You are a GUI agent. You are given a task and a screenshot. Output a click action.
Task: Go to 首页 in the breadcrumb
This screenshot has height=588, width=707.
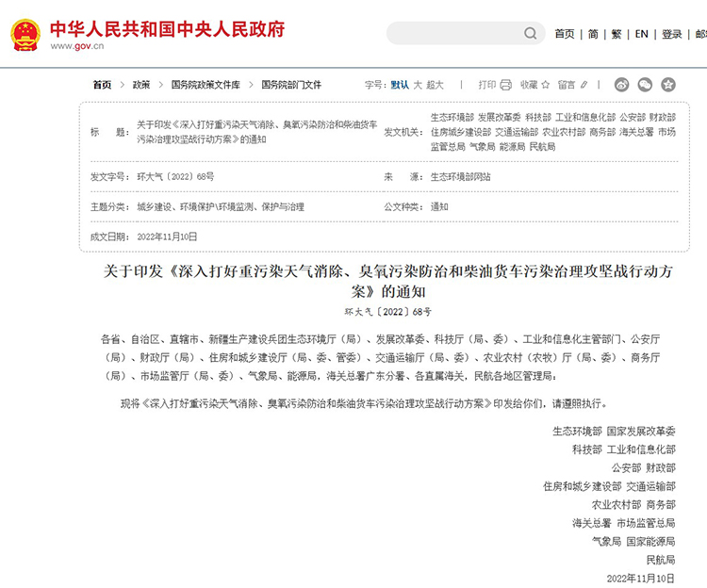pos(102,85)
